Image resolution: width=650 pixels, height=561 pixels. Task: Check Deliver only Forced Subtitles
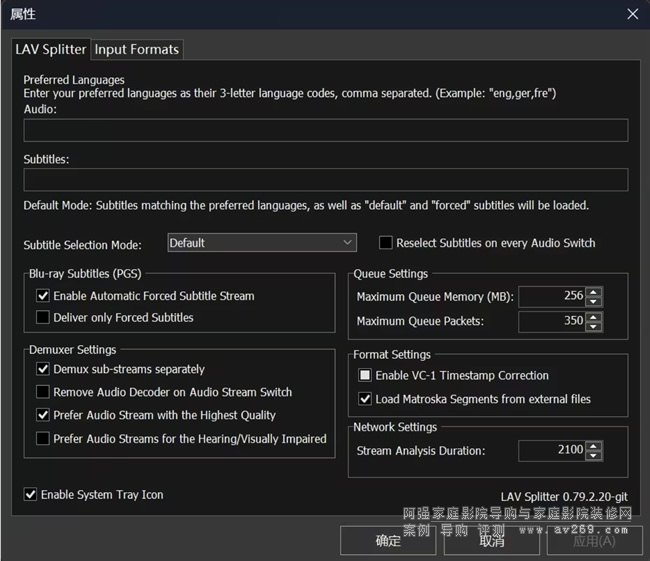coord(43,318)
